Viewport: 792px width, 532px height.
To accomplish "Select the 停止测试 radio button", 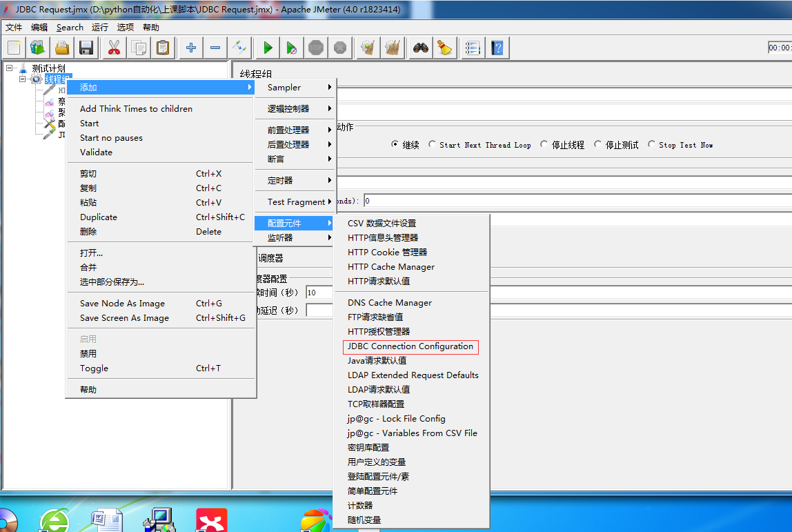I will point(598,144).
